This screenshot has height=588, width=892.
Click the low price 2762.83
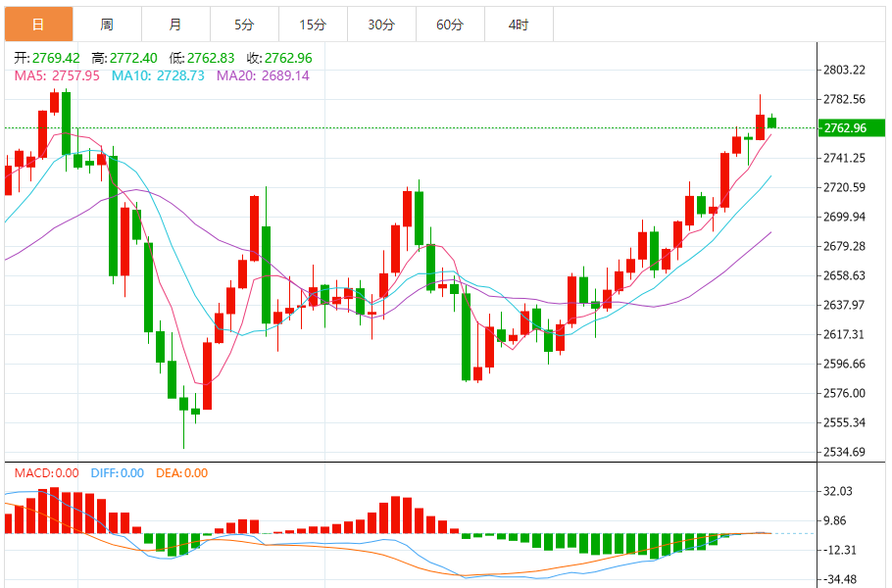211,58
